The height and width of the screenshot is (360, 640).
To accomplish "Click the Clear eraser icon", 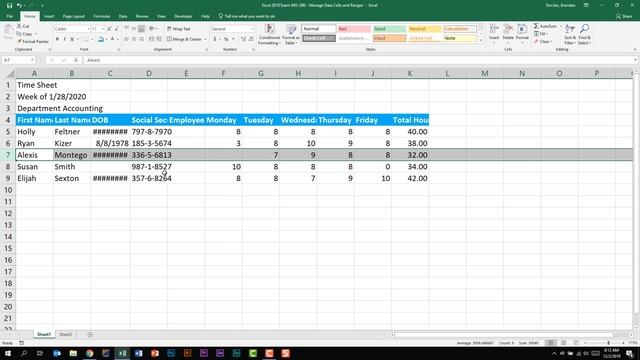I will [x=536, y=41].
